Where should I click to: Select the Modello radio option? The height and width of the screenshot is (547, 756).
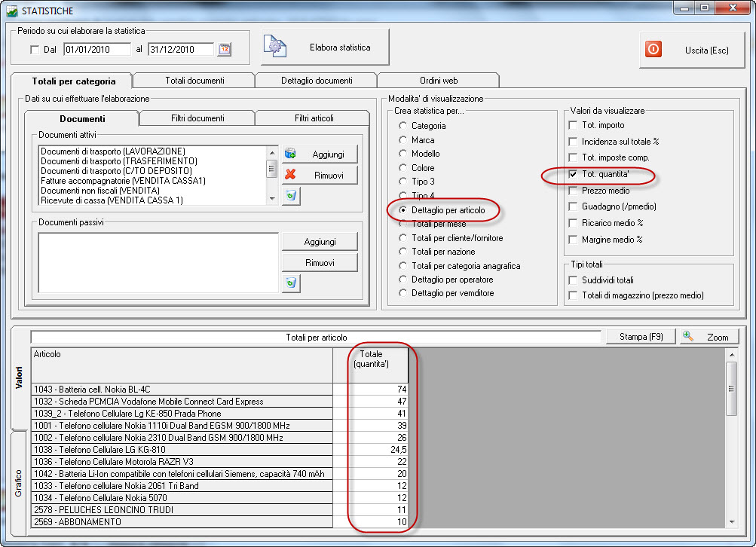[x=402, y=154]
